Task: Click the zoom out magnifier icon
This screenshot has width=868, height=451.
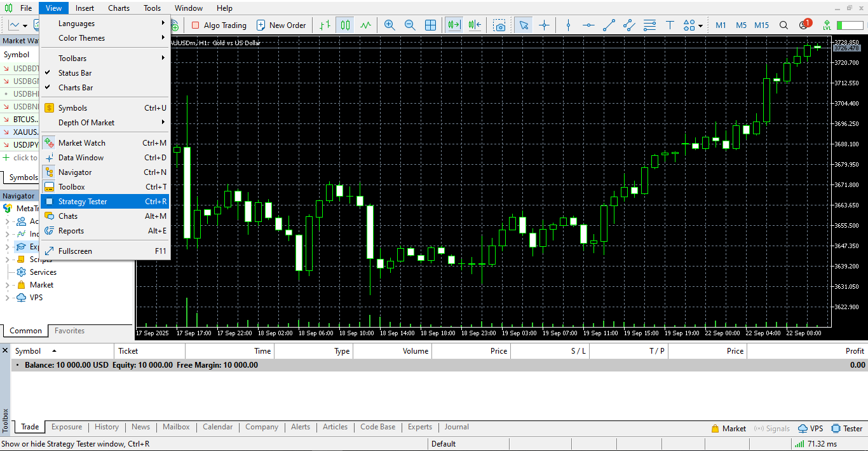Action: 410,25
